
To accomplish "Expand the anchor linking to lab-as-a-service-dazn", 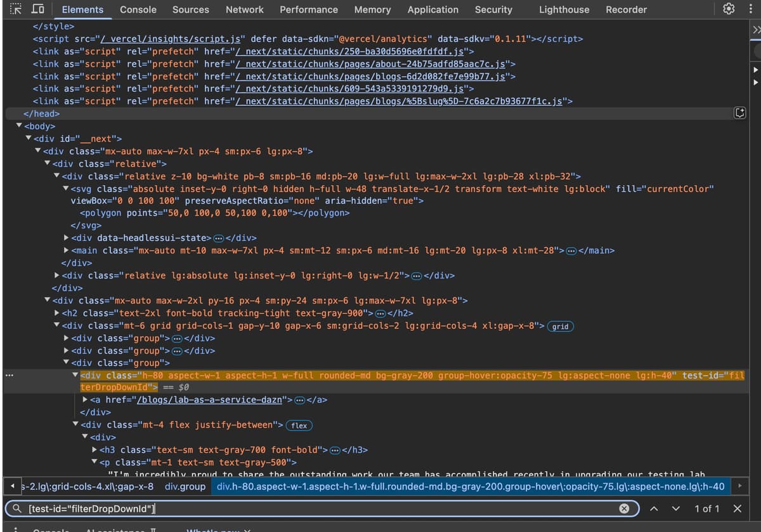I will coord(84,399).
